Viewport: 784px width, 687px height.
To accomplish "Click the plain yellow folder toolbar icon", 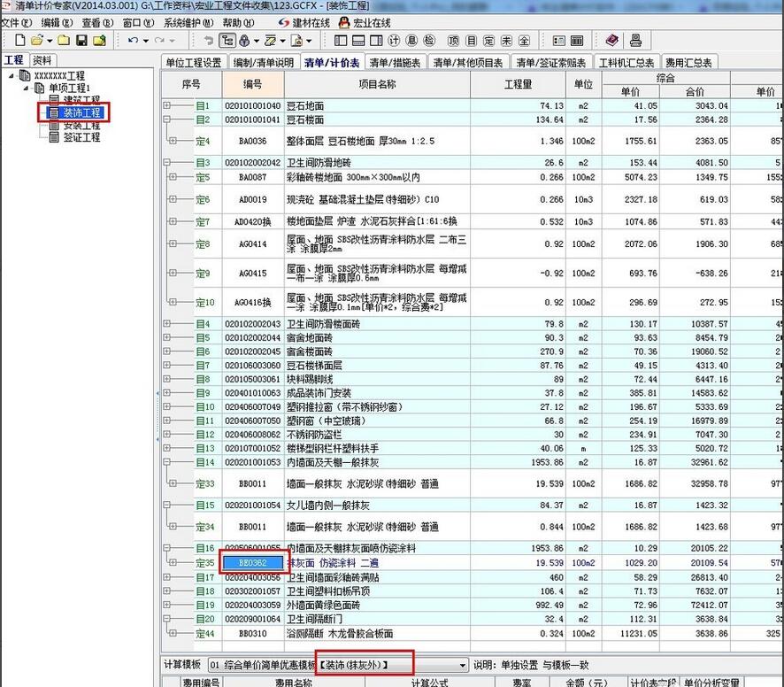I will coord(64,41).
